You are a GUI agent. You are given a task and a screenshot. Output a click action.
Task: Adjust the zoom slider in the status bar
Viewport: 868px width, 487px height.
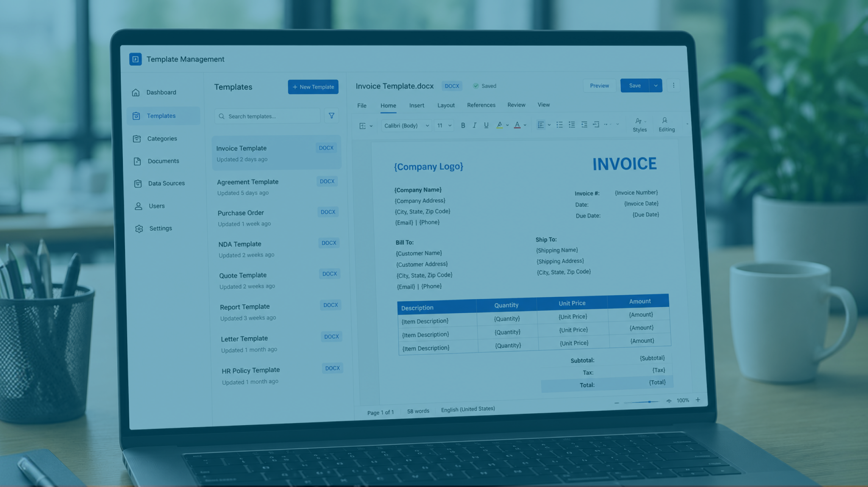pos(643,402)
